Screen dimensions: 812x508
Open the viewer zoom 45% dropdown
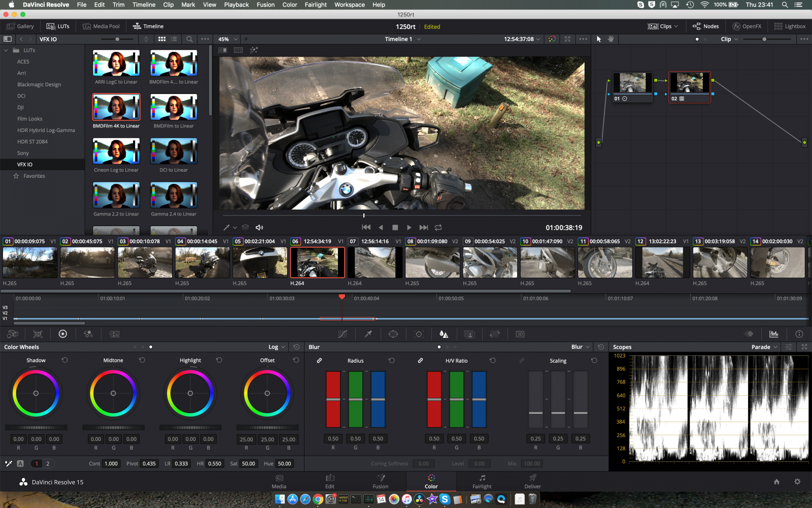click(228, 39)
